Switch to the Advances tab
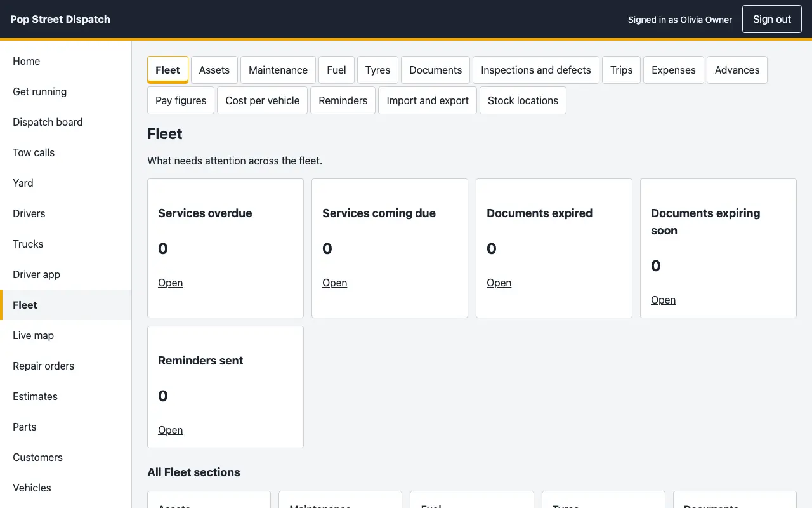This screenshot has height=508, width=812. tap(737, 70)
